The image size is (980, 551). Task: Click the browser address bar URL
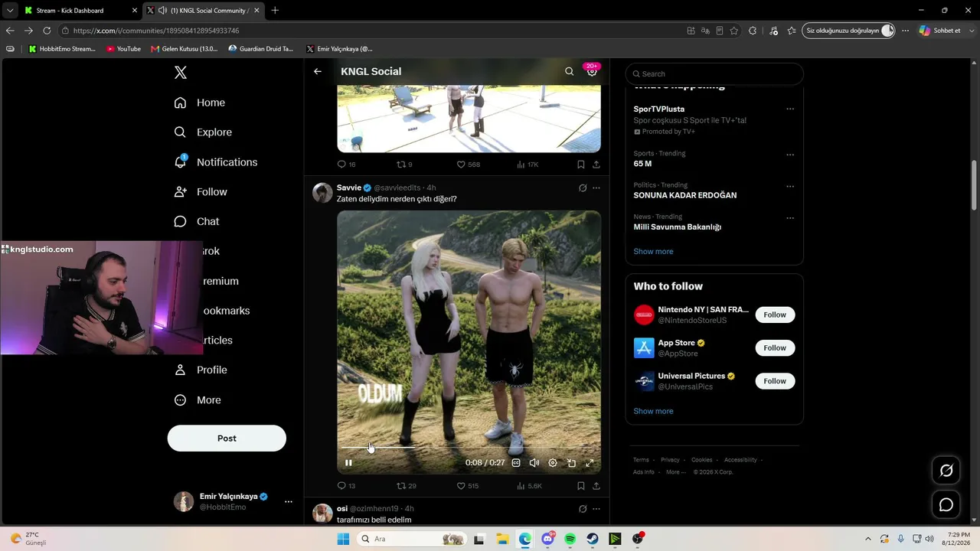point(156,31)
